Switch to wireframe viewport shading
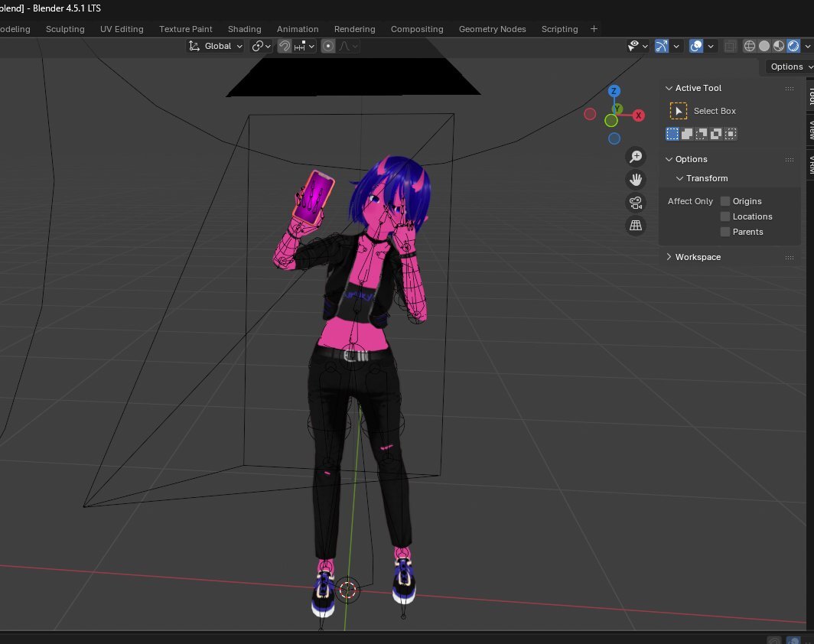Image resolution: width=814 pixels, height=644 pixels. [x=750, y=46]
